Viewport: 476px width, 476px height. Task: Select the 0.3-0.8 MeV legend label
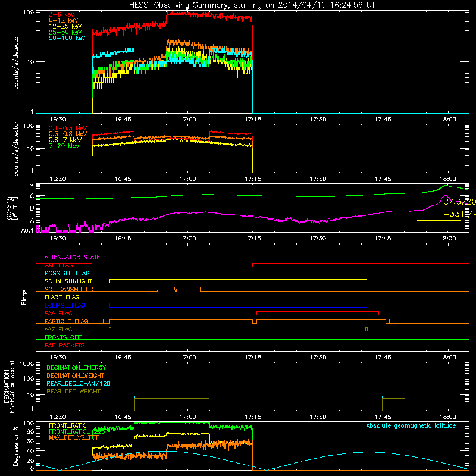pos(68,134)
